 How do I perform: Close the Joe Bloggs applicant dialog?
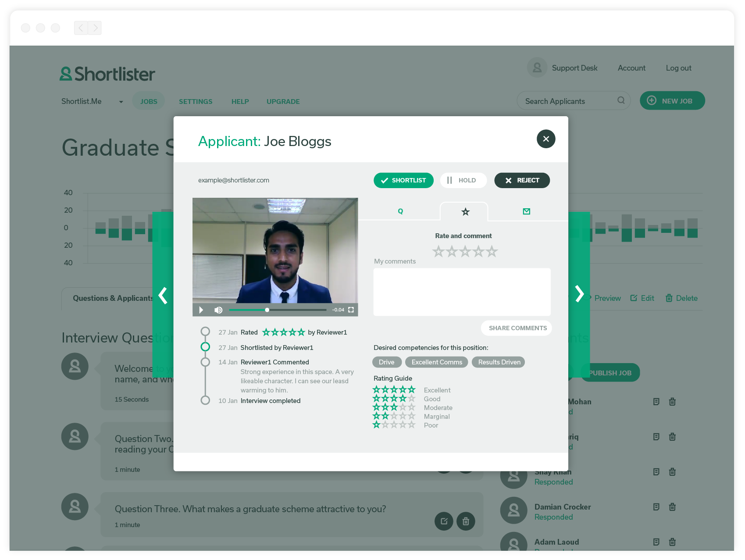pos(546,139)
